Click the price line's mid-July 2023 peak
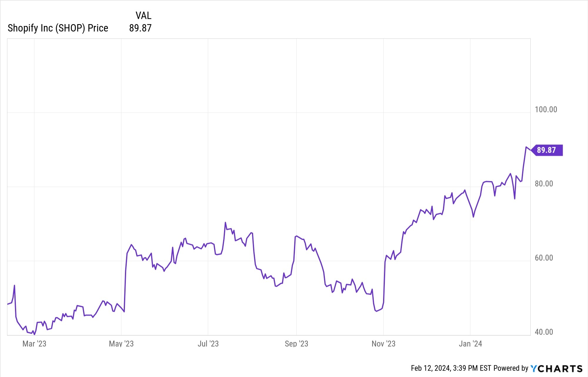This screenshot has width=588, height=377. (x=225, y=222)
